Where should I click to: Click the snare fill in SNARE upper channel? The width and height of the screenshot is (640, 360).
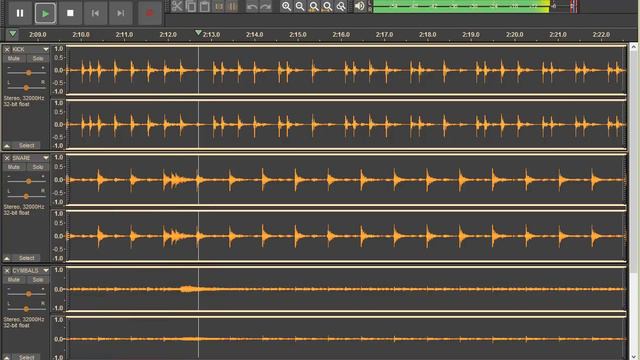point(173,180)
